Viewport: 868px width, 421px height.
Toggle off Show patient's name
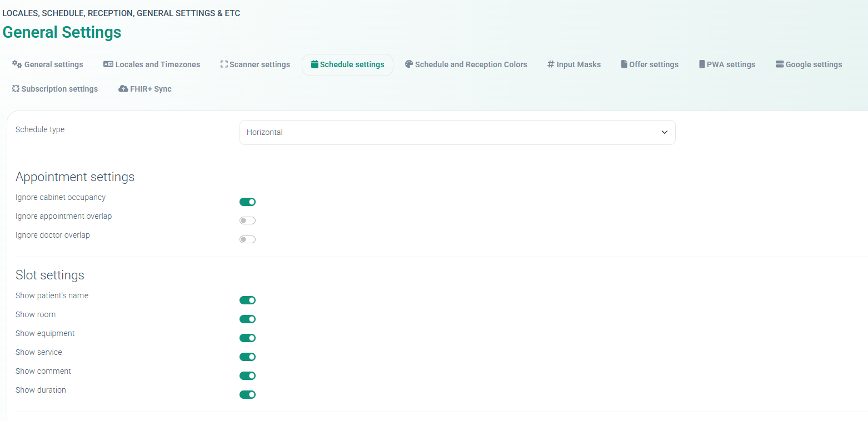pyautogui.click(x=247, y=300)
